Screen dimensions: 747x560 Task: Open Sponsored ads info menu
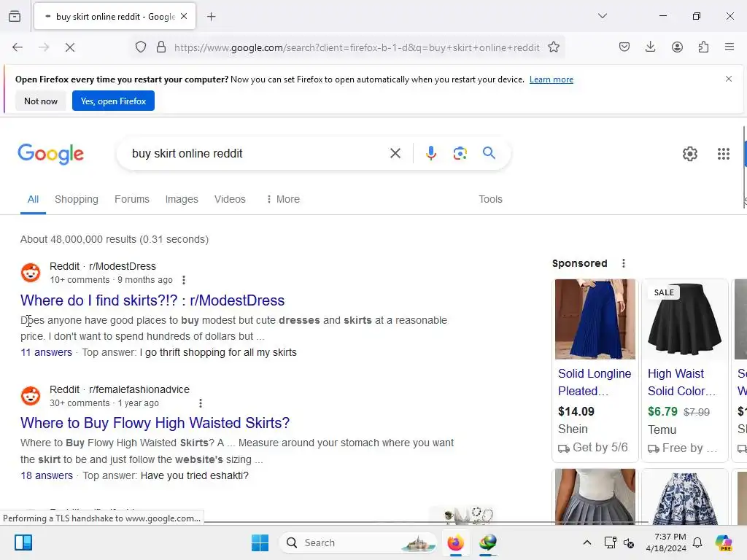point(624,263)
